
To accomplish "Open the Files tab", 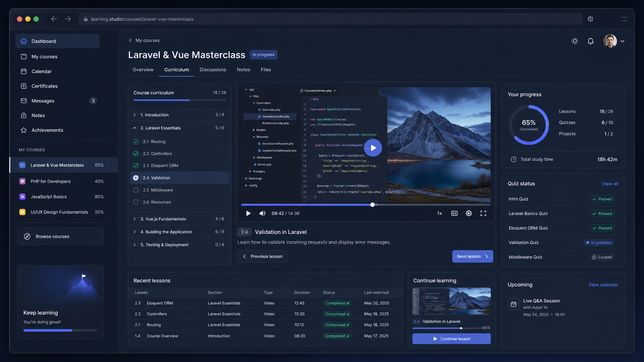I will point(266,70).
